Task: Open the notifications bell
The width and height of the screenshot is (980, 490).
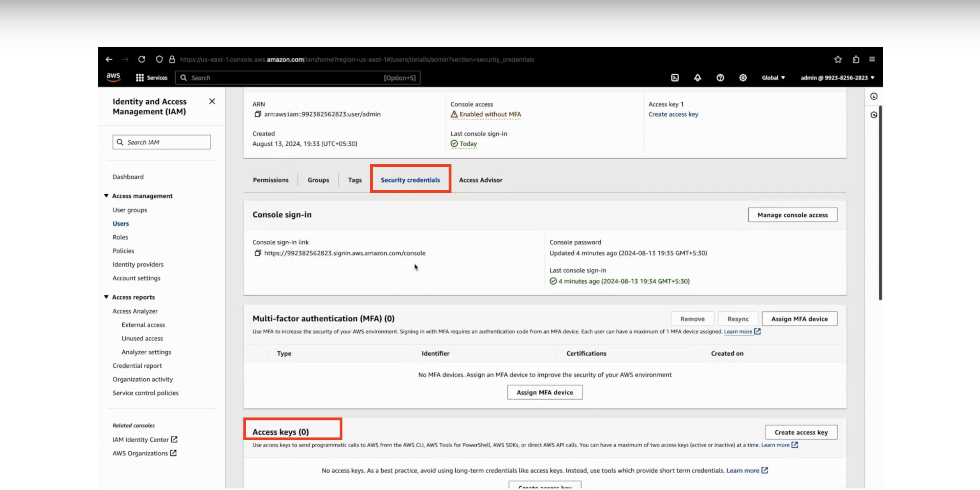Action: (x=697, y=77)
